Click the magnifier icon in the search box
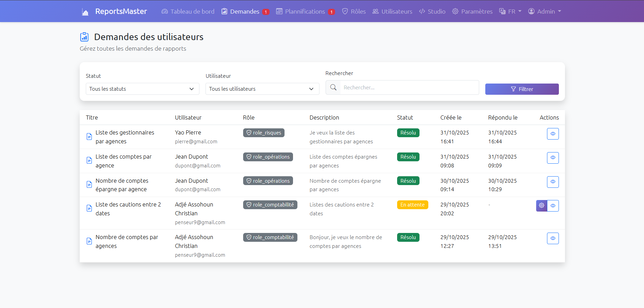 tap(333, 88)
